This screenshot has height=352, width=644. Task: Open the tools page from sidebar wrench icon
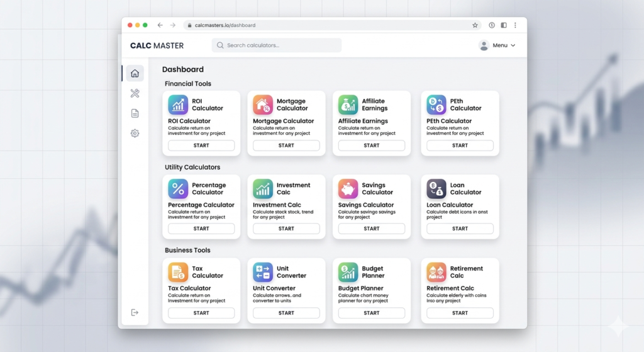135,93
